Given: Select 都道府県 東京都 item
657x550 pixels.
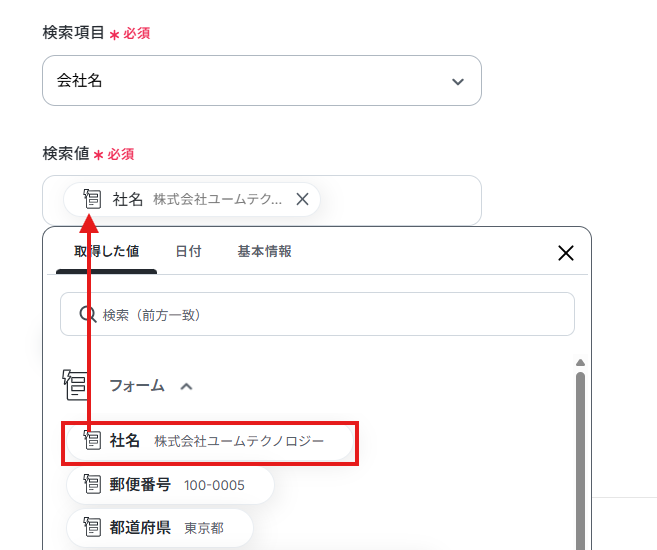Looking at the screenshot, I should click(160, 528).
